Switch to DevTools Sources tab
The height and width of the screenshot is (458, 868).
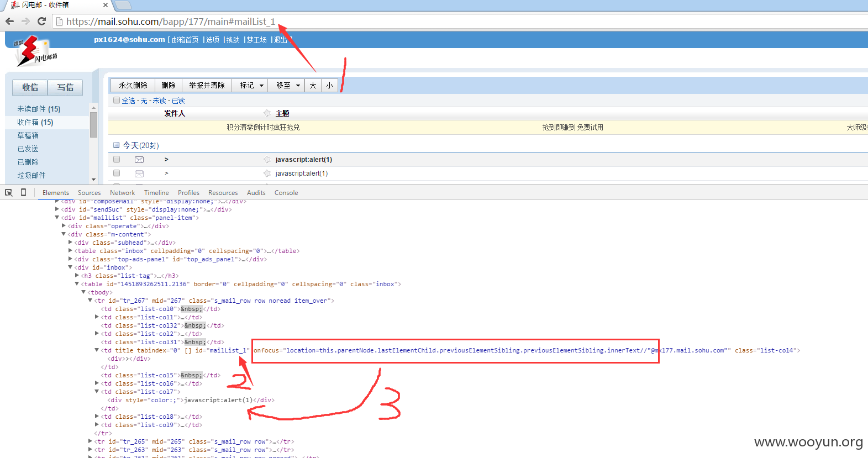[90, 193]
